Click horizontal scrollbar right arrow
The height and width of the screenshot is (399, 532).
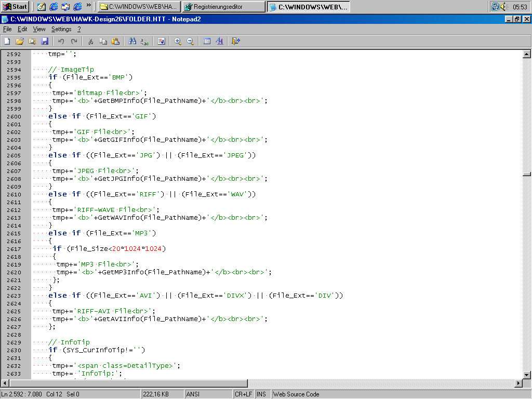[518, 383]
